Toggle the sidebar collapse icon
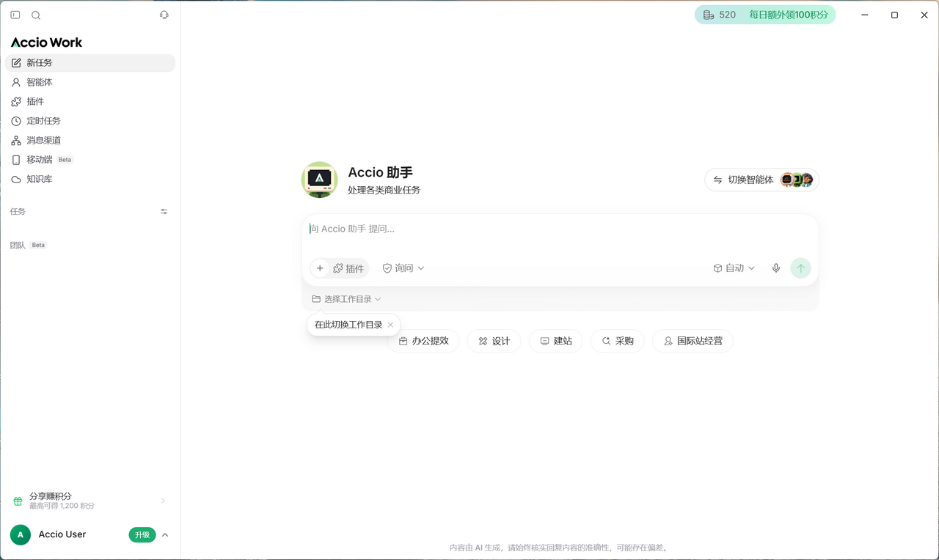The image size is (939, 560). [15, 15]
